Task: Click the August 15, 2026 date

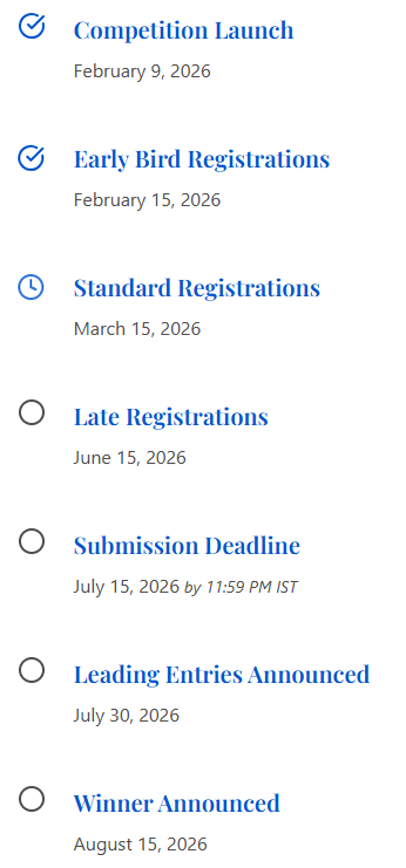Action: 140,844
